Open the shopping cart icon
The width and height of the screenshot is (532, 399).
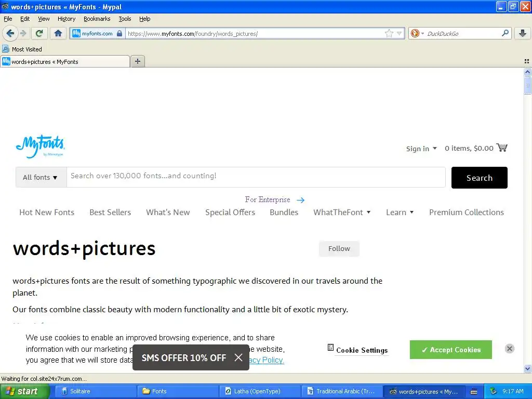click(x=502, y=148)
